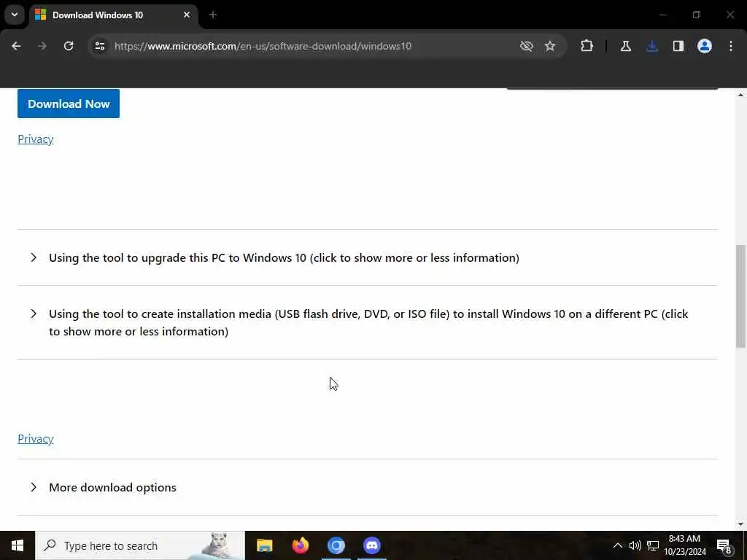Open network status tray icon
This screenshot has height=560, width=747.
pyautogui.click(x=653, y=545)
